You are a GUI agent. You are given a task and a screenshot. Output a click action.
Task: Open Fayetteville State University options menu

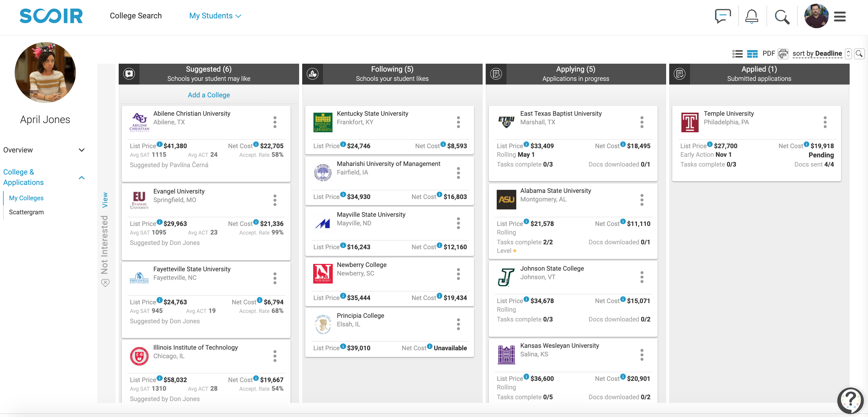pyautogui.click(x=275, y=278)
